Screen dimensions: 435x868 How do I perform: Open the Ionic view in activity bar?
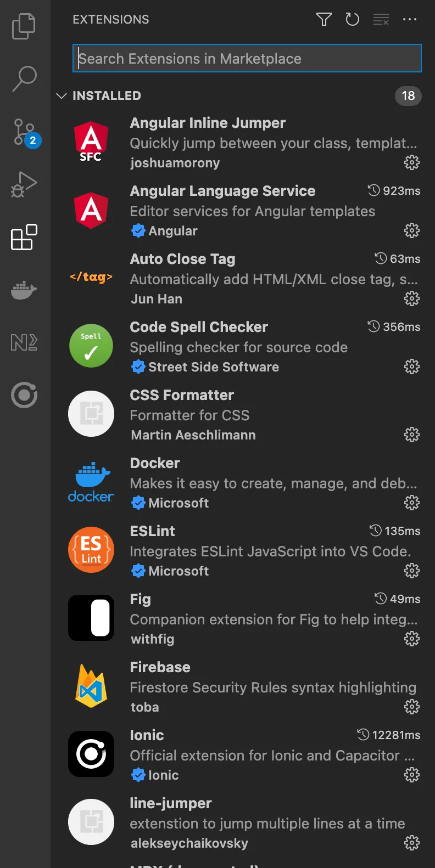(x=24, y=395)
